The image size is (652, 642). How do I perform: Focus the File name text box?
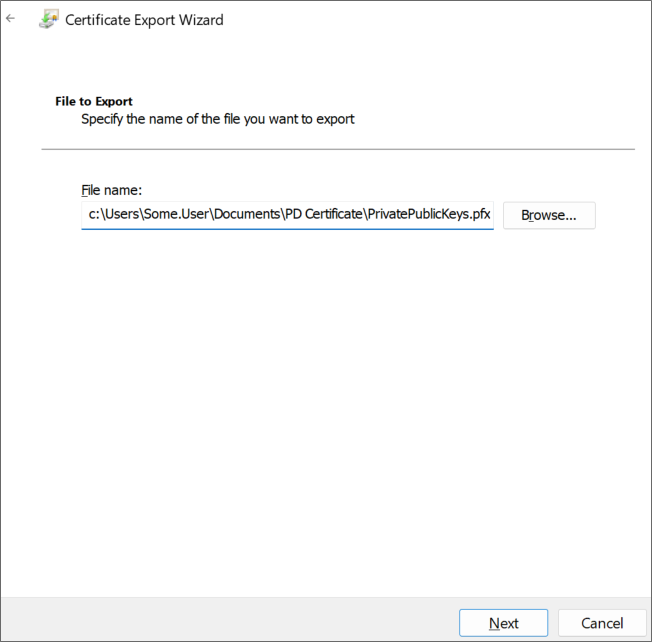point(287,215)
